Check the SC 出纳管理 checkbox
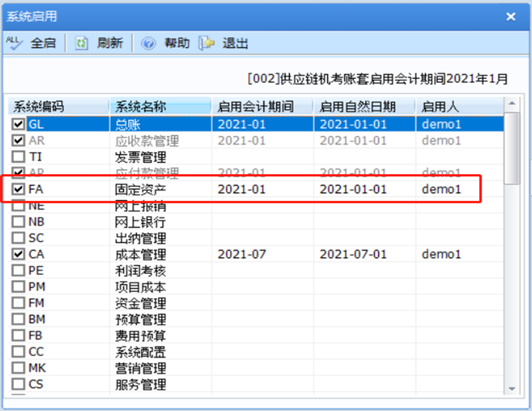 [18, 238]
